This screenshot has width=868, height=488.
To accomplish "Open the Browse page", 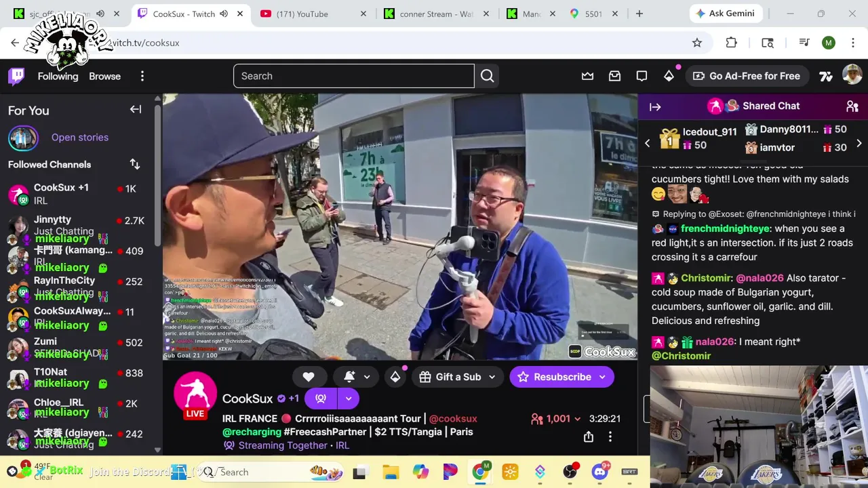I will click(x=104, y=76).
